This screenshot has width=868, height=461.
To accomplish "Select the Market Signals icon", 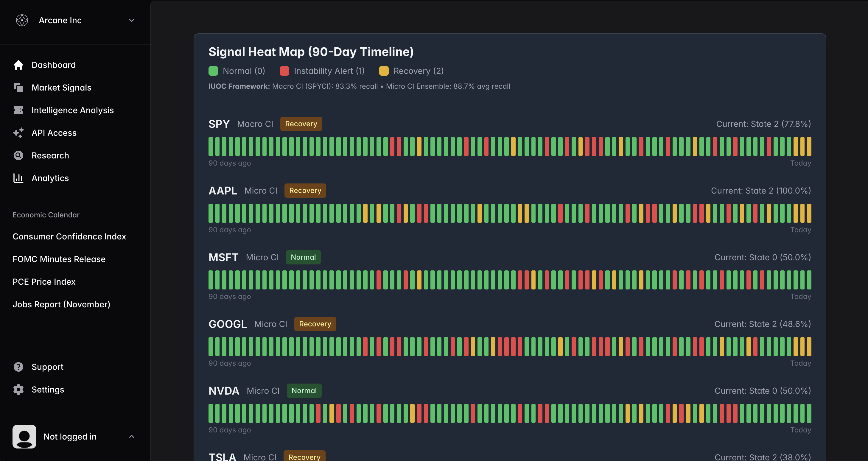I will (x=18, y=87).
